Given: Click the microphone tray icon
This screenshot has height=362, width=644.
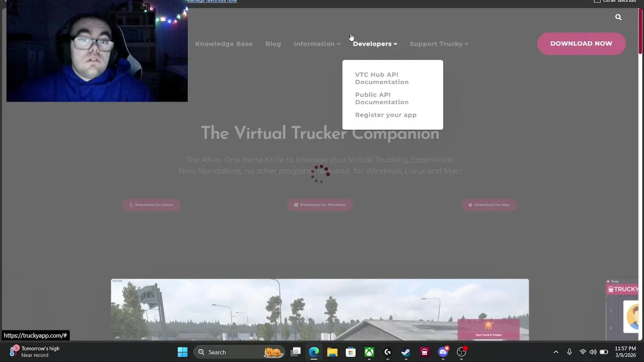Looking at the screenshot, I should tap(570, 352).
